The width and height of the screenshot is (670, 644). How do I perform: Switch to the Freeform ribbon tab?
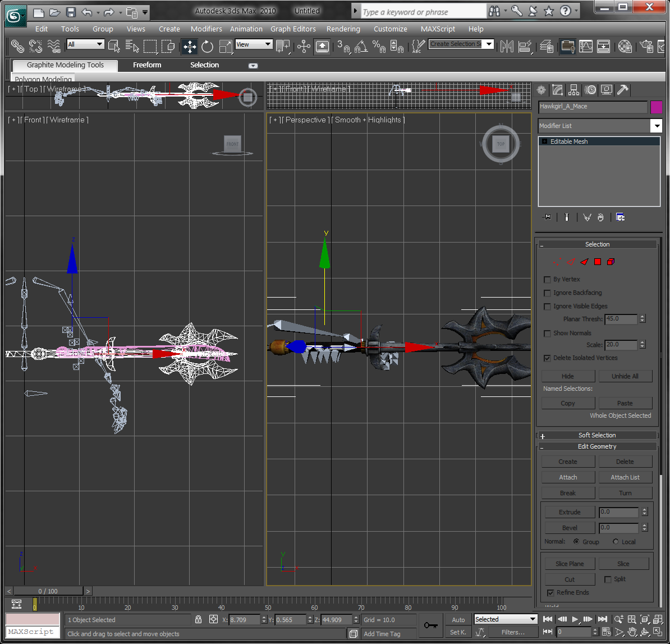pos(147,65)
